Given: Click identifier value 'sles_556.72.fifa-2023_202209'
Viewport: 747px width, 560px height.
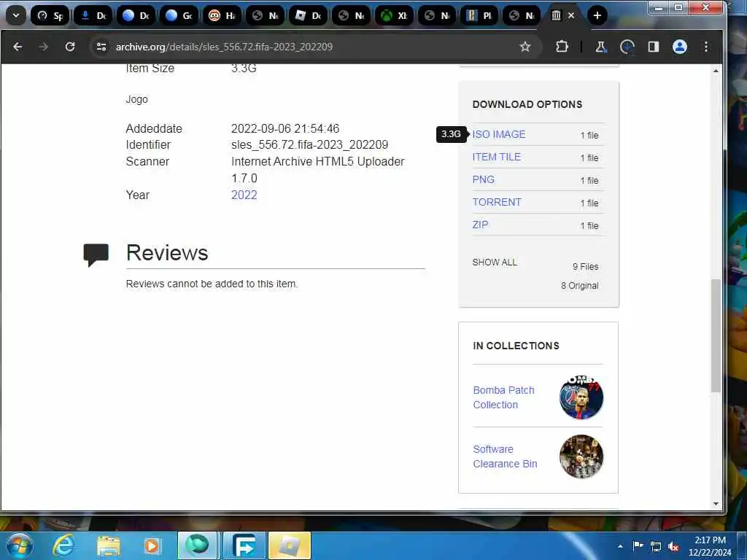Looking at the screenshot, I should tap(309, 145).
